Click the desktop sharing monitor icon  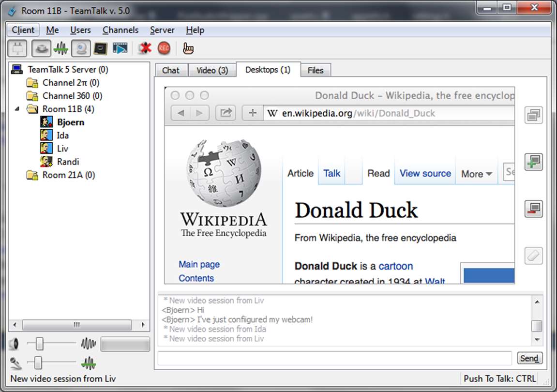click(x=101, y=48)
